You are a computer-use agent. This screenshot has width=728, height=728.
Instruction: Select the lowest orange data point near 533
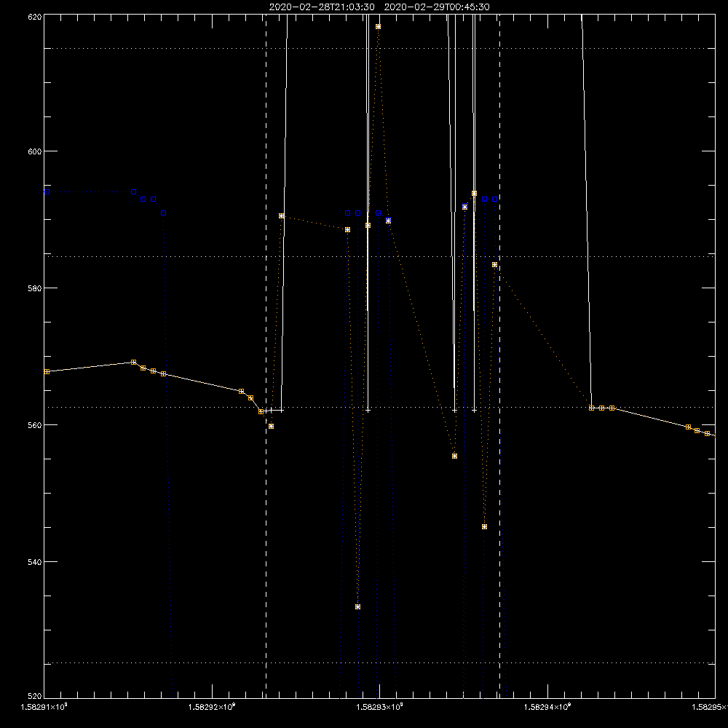coord(357,607)
